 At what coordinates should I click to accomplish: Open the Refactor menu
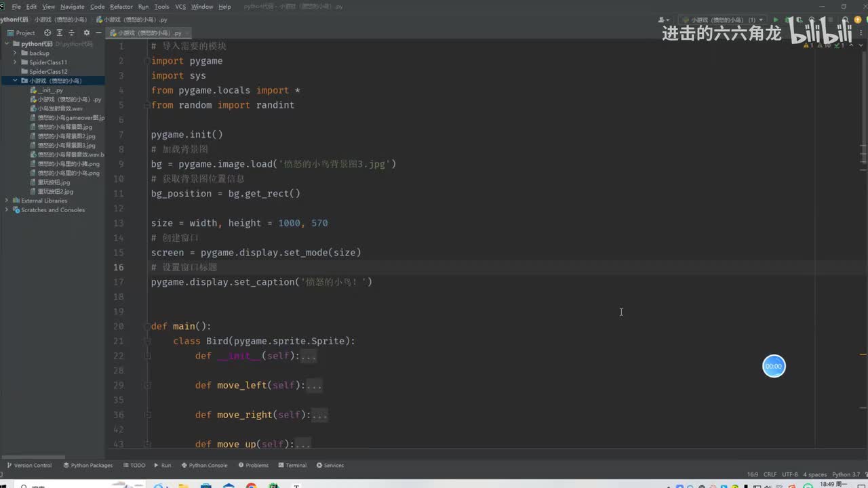[x=121, y=7]
